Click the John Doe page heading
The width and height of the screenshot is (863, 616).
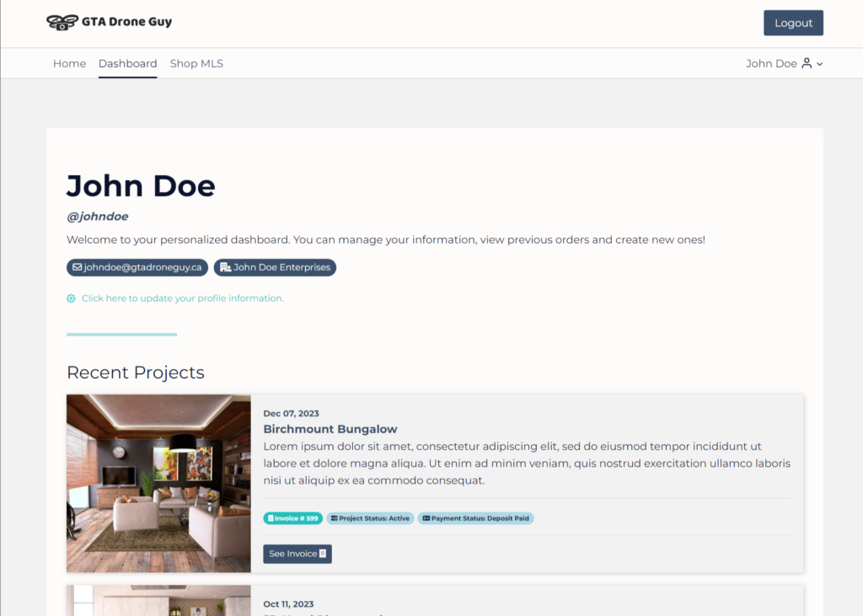141,186
